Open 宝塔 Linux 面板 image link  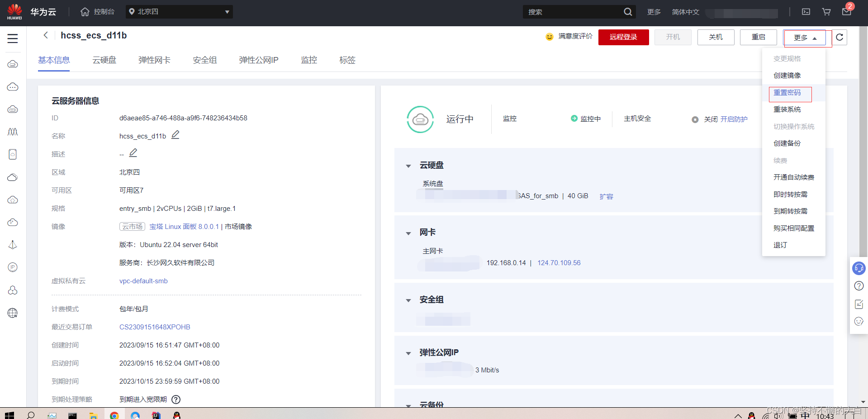point(184,227)
